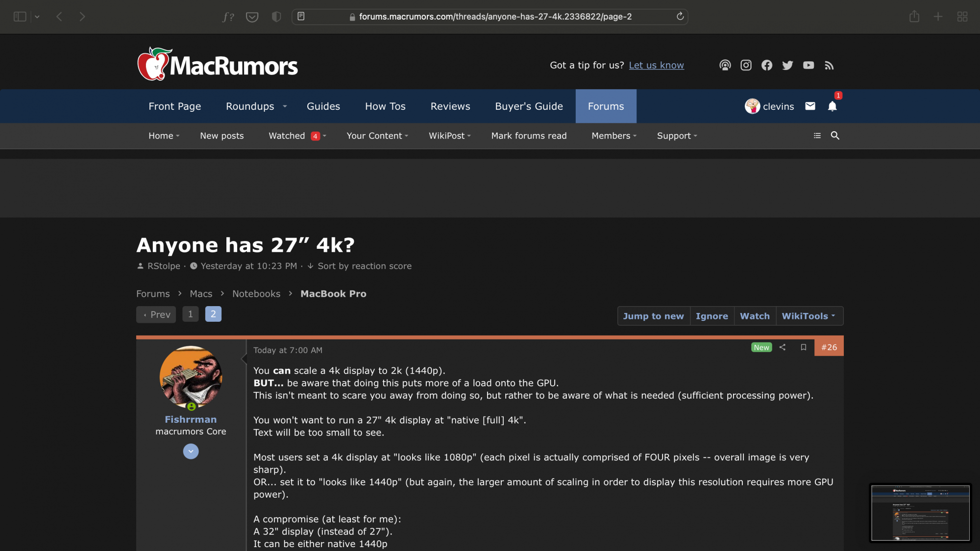Open the WikiTools dropdown
This screenshot has width=980, height=551.
tap(808, 316)
